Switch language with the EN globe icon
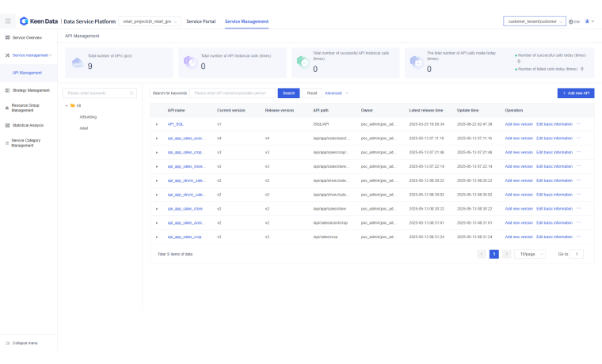The height and width of the screenshot is (364, 602). pos(574,21)
